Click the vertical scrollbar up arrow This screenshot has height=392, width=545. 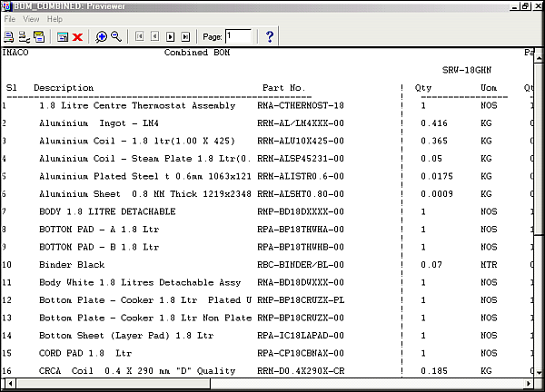(538, 54)
